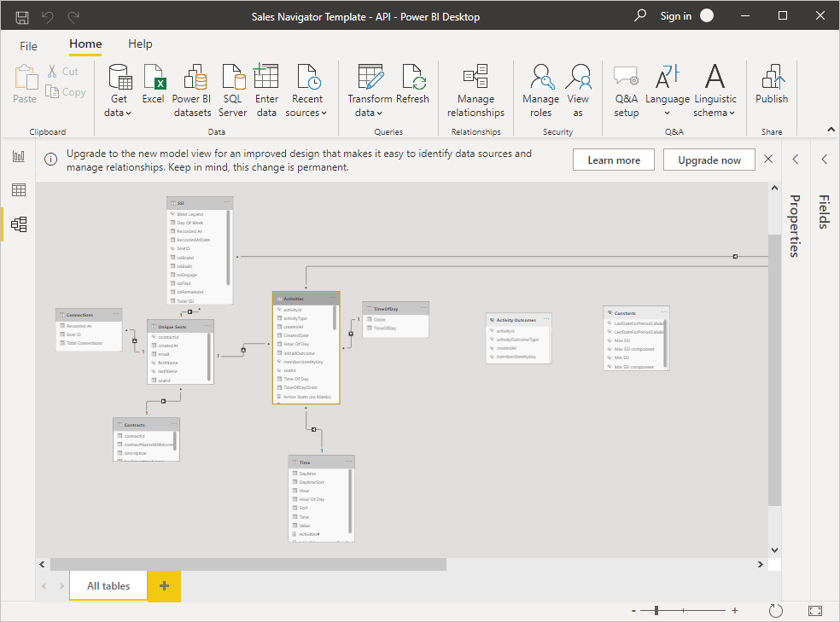Select the Unique Seats table header

[x=180, y=327]
